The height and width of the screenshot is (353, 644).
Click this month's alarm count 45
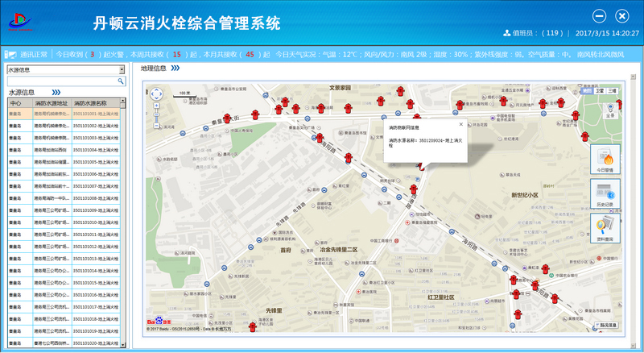250,54
